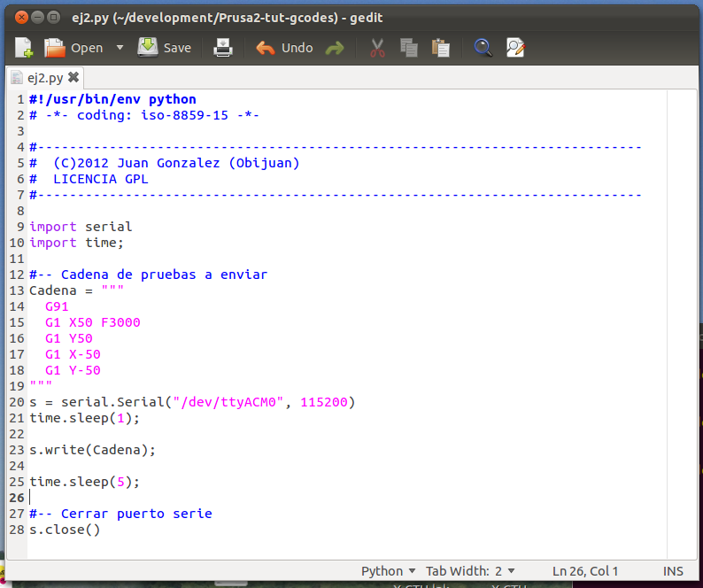Open the Find search icon
Screen dimensions: 703x588
coord(483,48)
